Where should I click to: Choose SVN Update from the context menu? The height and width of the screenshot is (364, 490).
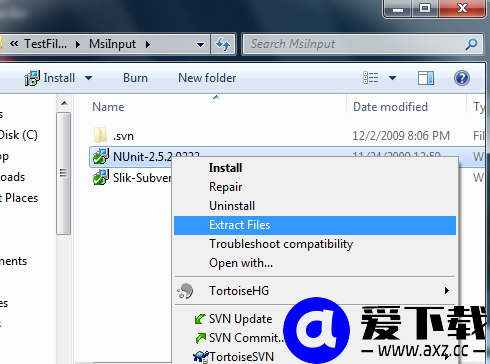[x=240, y=319]
